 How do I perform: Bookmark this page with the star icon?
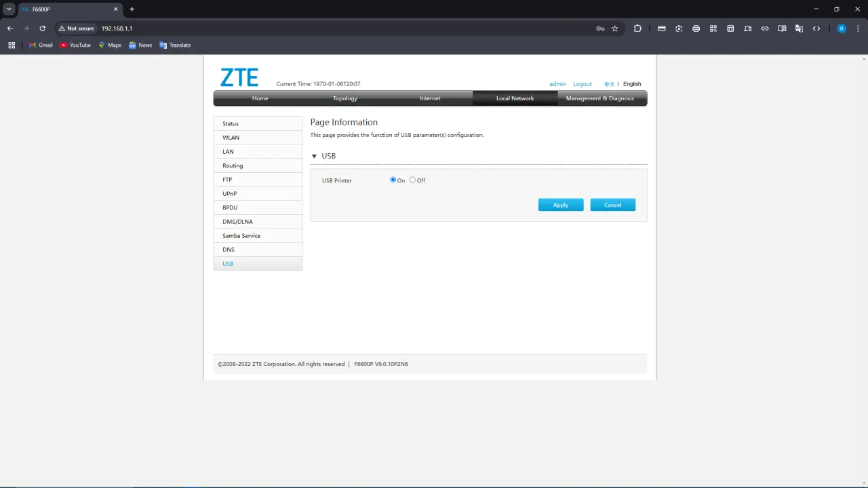615,28
